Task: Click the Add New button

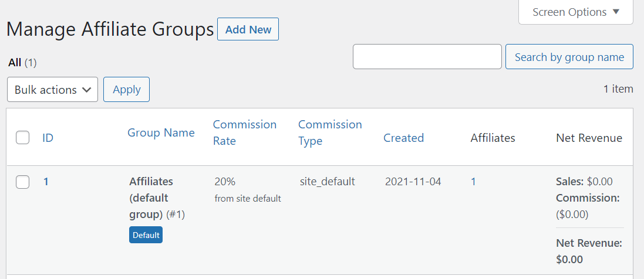Action: tap(248, 29)
